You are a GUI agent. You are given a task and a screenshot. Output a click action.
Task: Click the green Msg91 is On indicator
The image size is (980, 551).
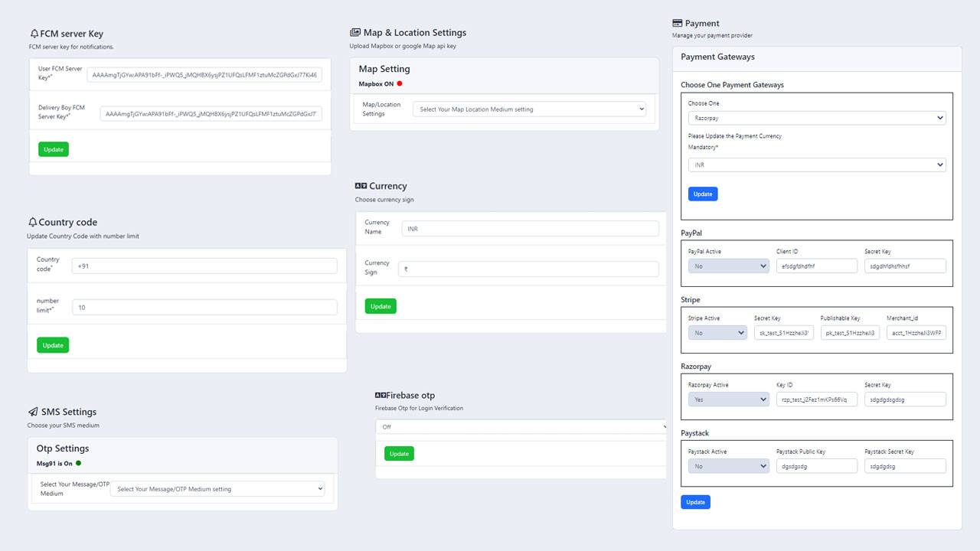[78, 463]
